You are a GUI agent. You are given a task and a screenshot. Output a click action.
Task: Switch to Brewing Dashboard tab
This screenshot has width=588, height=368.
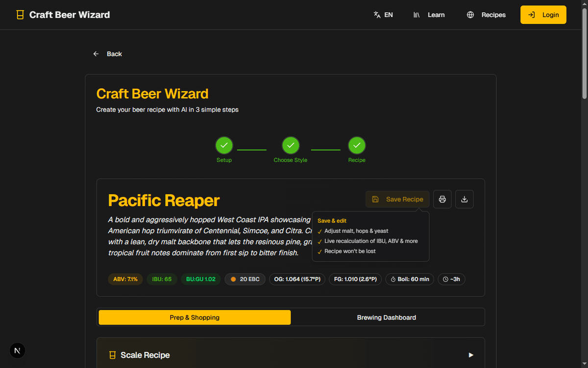point(386,317)
